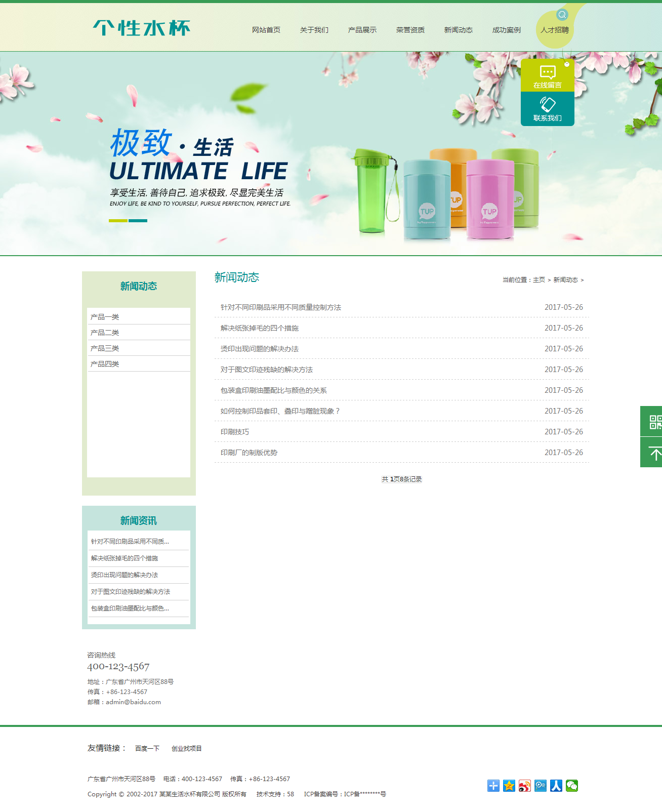Open 产品展示 navigation menu item

click(362, 30)
